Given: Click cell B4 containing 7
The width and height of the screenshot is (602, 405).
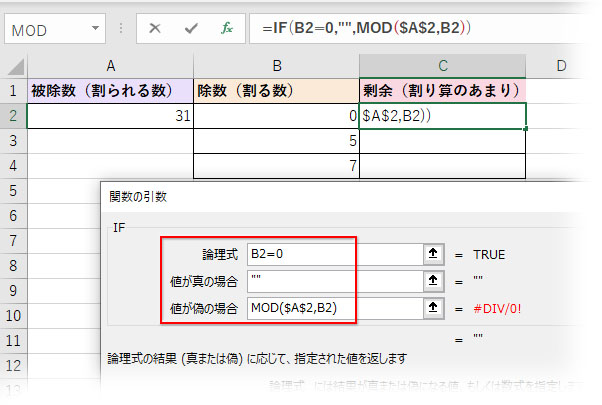Looking at the screenshot, I should (276, 166).
